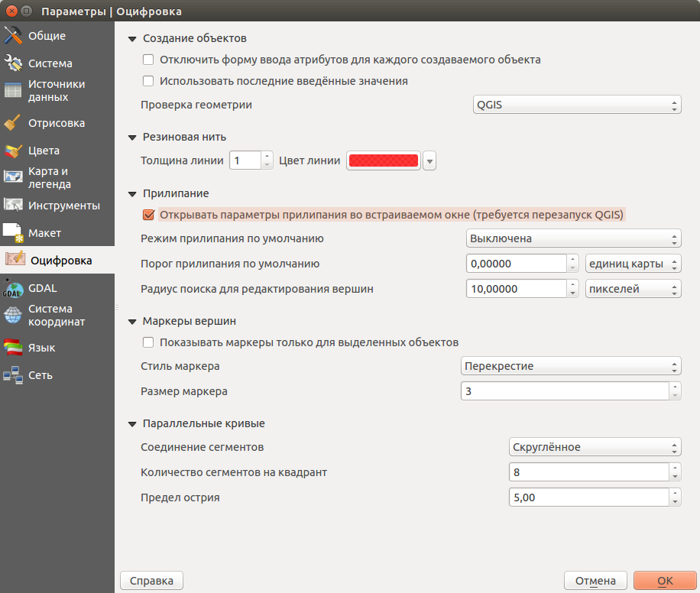Switch to the Макет settings tab
The width and height of the screenshot is (700, 593).
[44, 233]
